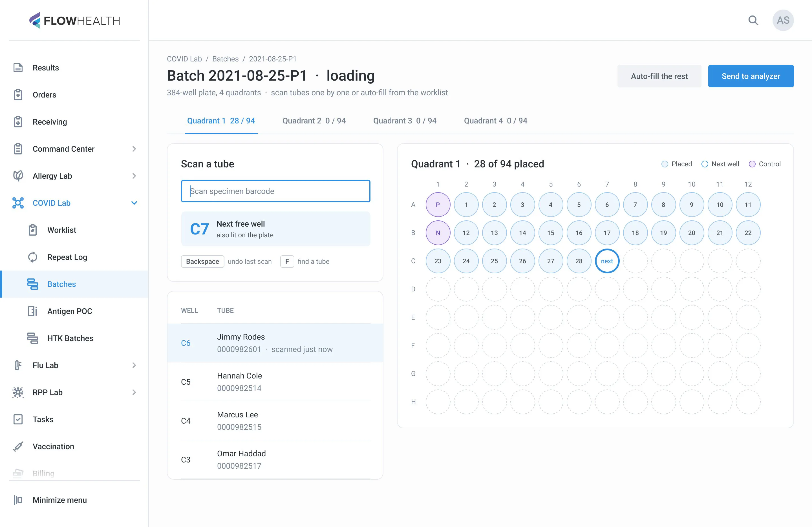
Task: Open the search magnifier icon
Action: pos(753,21)
